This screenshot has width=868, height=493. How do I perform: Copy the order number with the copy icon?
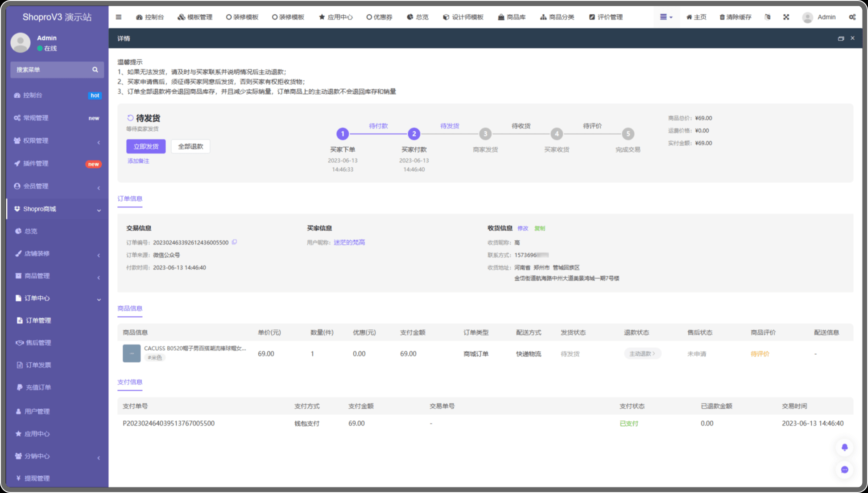234,242
